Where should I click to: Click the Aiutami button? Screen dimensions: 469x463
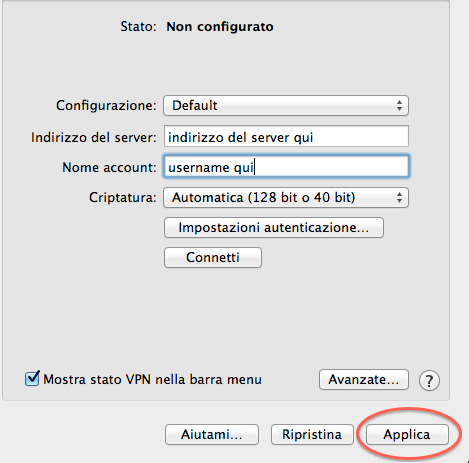212,434
